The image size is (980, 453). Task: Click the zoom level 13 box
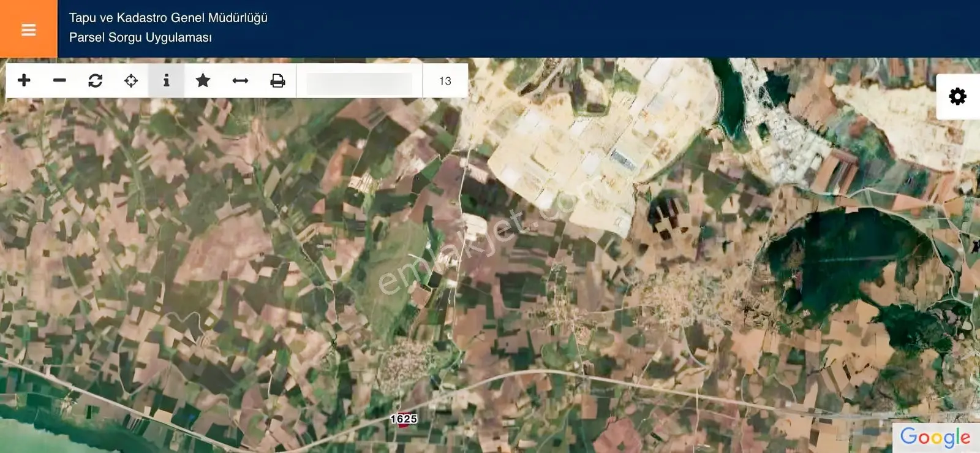[445, 81]
